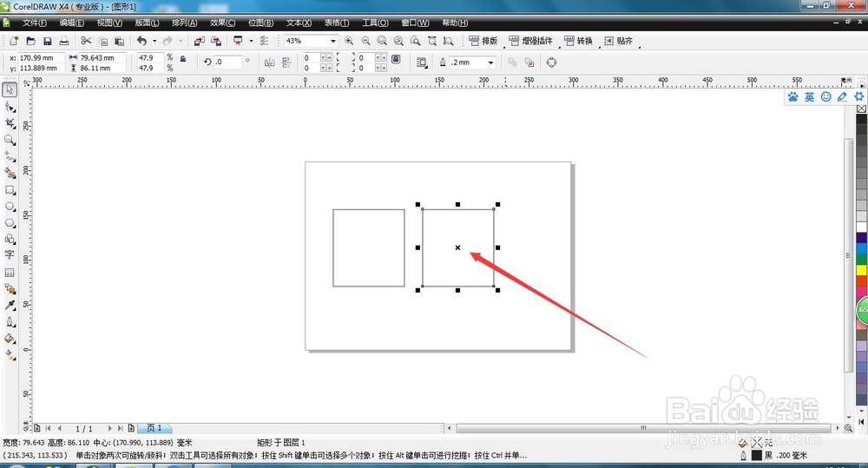Click the Import icon

pos(200,41)
